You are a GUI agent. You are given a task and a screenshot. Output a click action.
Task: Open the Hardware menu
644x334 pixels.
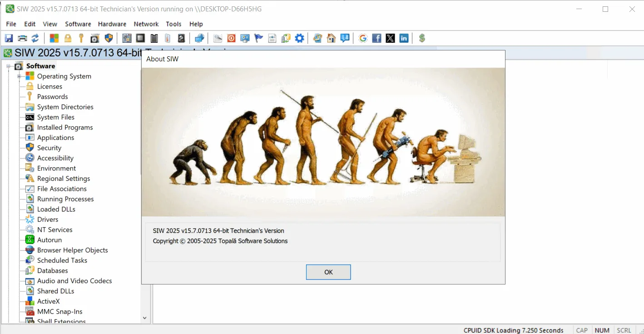click(112, 24)
